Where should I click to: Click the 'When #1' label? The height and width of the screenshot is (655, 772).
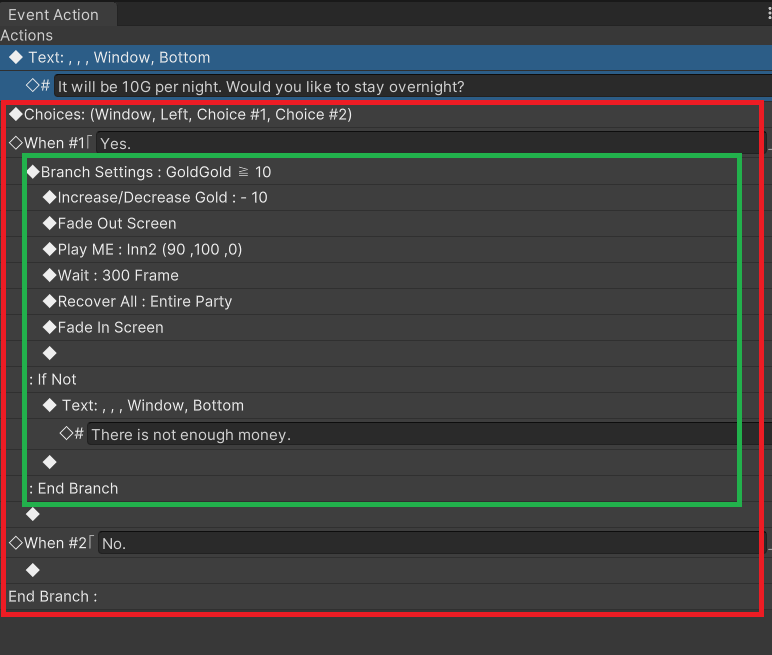tap(54, 143)
